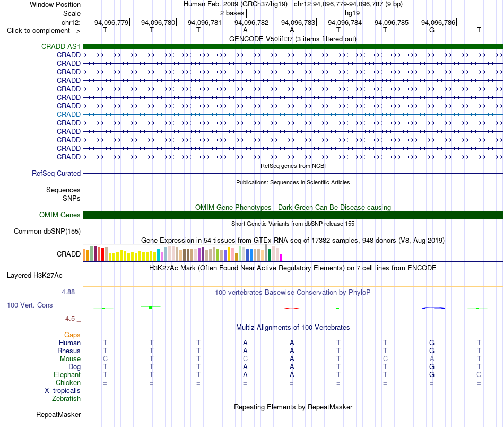The width and height of the screenshot is (504, 427).
Task: Click the 4.88 PhyloP upper scale value
Action: pos(68,292)
